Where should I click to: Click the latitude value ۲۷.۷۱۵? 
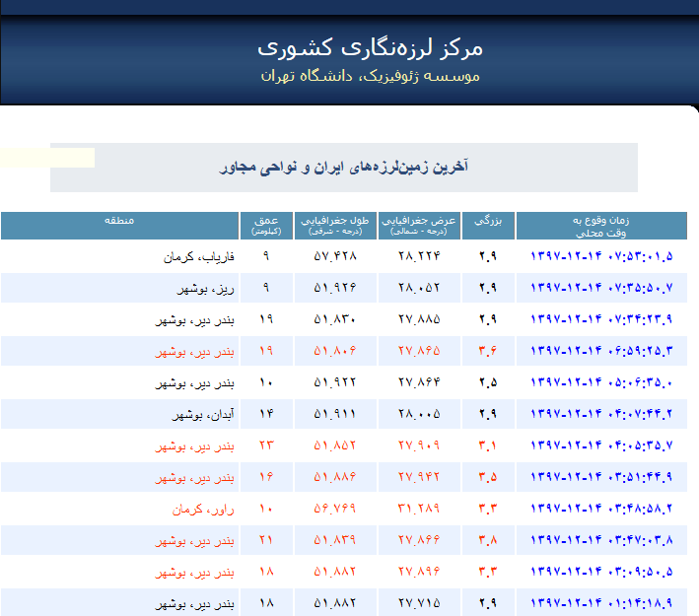click(419, 603)
